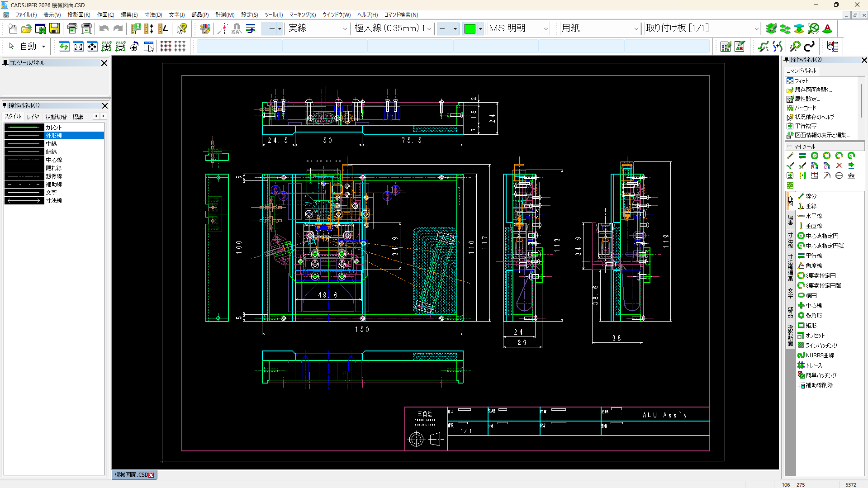Click the first printer icon in toolbar
The height and width of the screenshot is (488, 868).
(72, 28)
